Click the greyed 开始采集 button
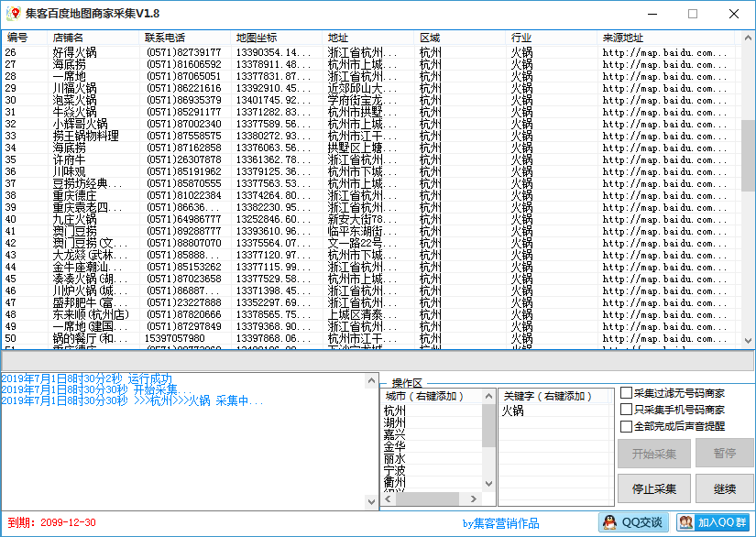 653,454
